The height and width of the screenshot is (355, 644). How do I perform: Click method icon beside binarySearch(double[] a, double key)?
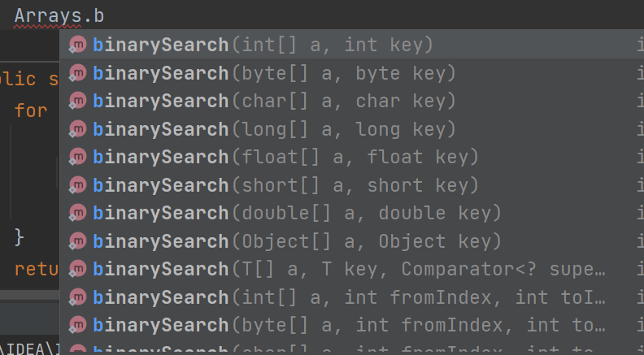(x=77, y=213)
